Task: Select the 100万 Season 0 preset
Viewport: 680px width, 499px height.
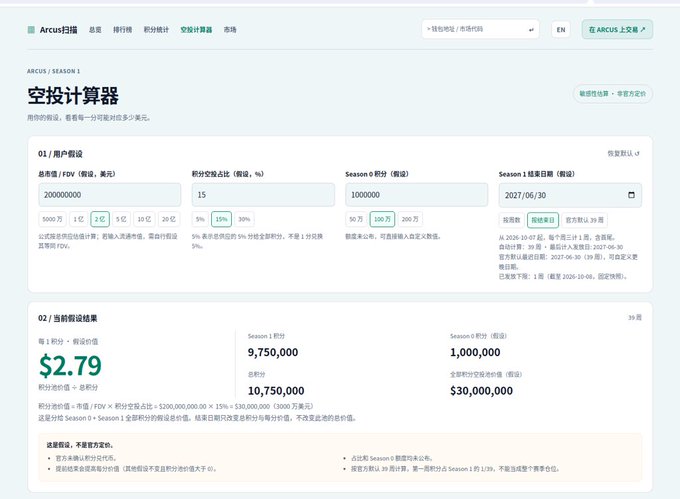Action: point(382,219)
